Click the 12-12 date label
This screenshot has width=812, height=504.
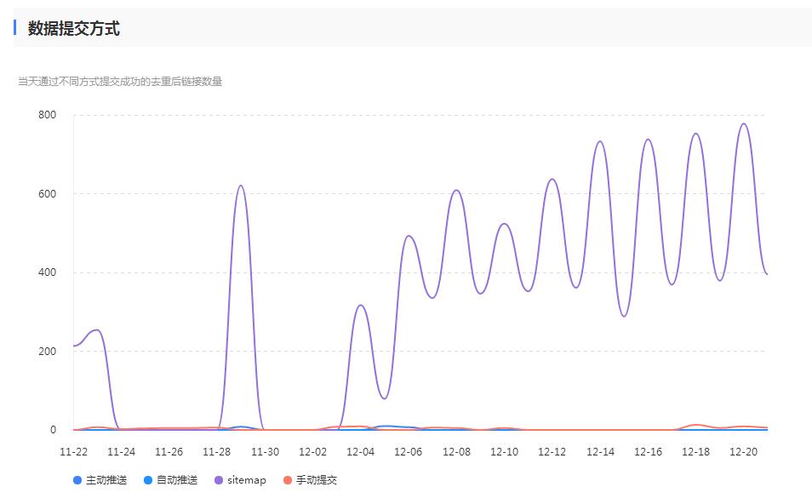(x=552, y=452)
